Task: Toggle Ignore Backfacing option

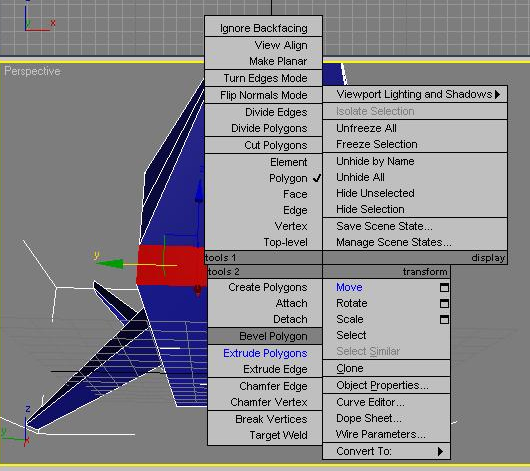Action: click(264, 28)
